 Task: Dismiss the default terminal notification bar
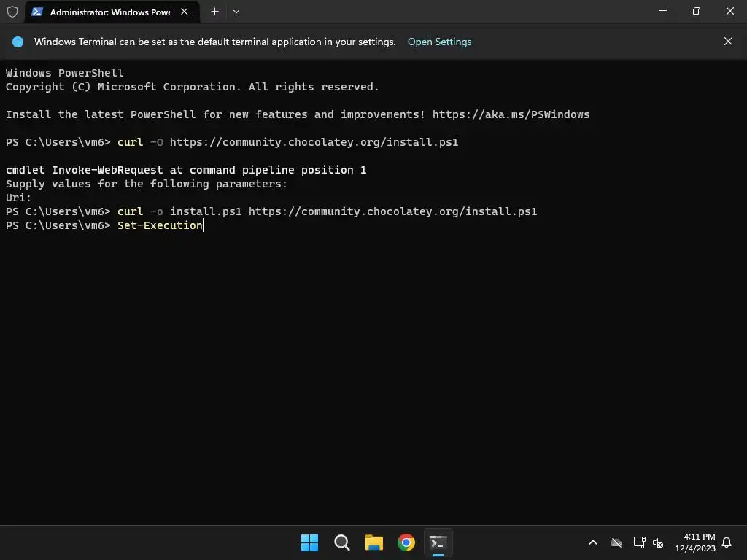[x=728, y=42]
